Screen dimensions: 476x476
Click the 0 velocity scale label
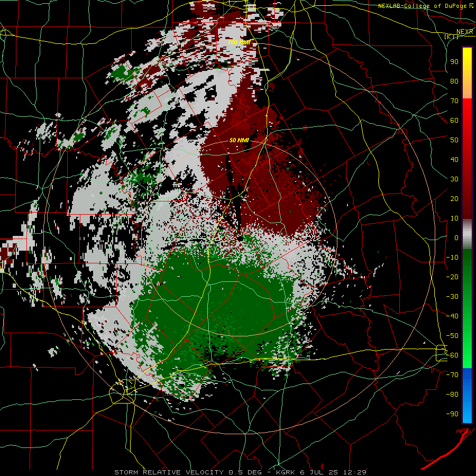click(x=456, y=238)
